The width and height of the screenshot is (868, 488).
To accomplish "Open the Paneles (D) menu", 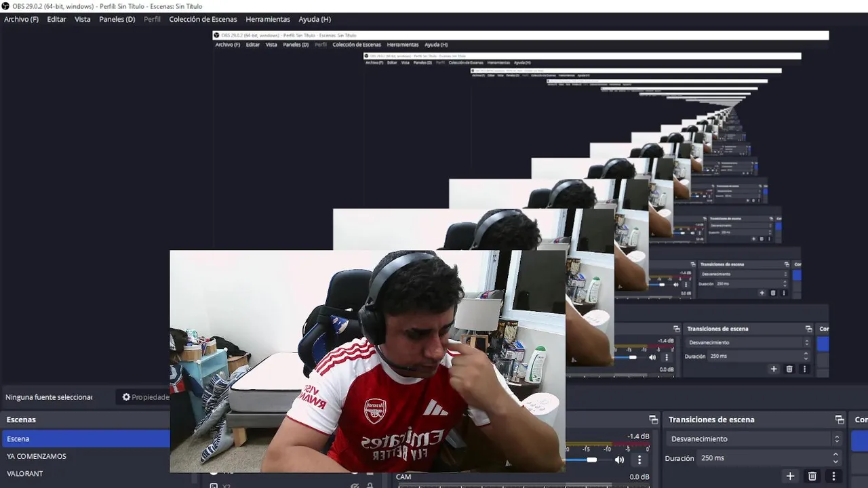I will click(x=117, y=19).
